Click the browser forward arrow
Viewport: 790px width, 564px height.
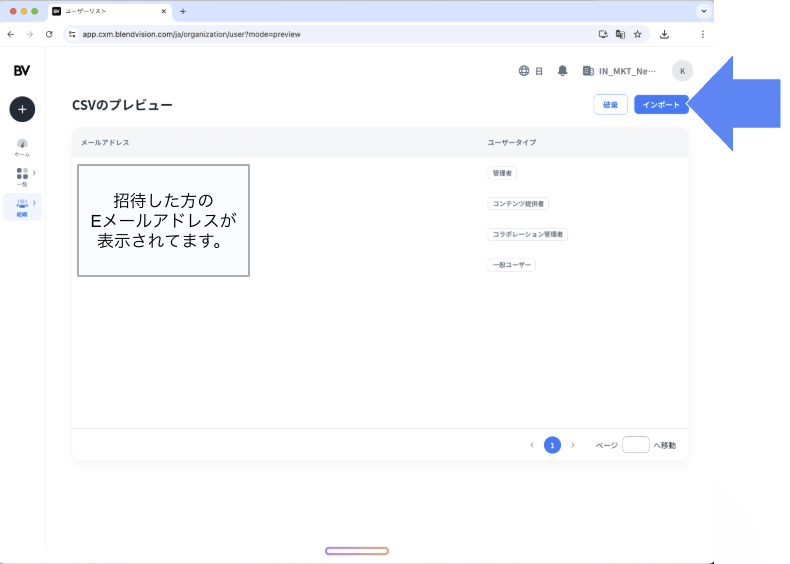point(30,34)
